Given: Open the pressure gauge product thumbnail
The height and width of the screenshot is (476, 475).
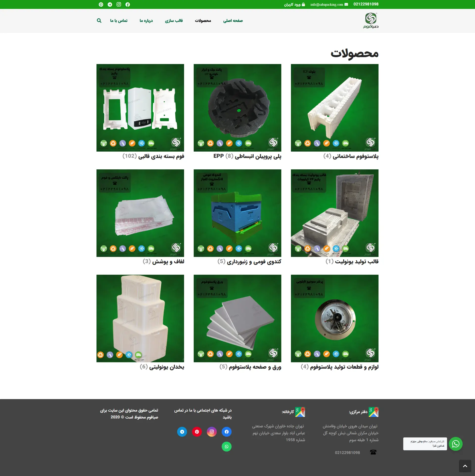Looking at the screenshot, I should [334, 318].
